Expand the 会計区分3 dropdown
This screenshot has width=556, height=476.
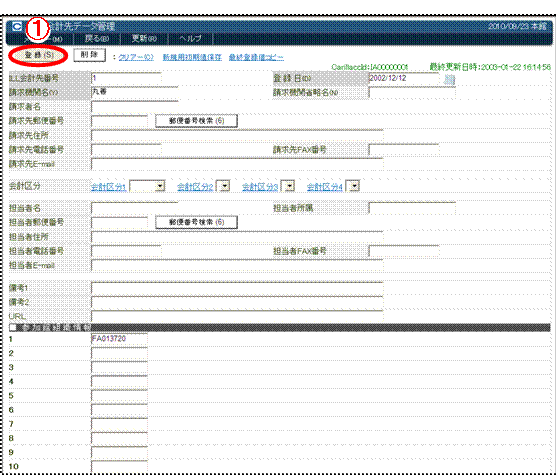(x=290, y=186)
